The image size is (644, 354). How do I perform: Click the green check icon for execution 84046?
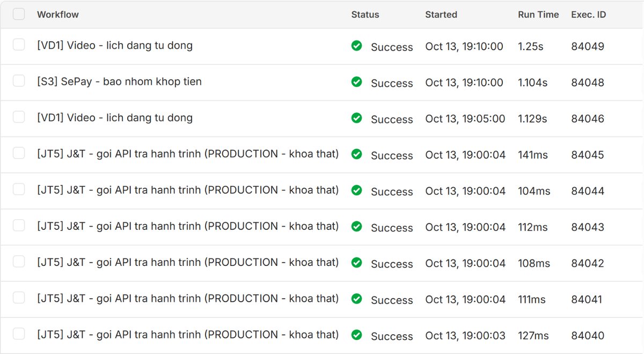pyautogui.click(x=356, y=118)
